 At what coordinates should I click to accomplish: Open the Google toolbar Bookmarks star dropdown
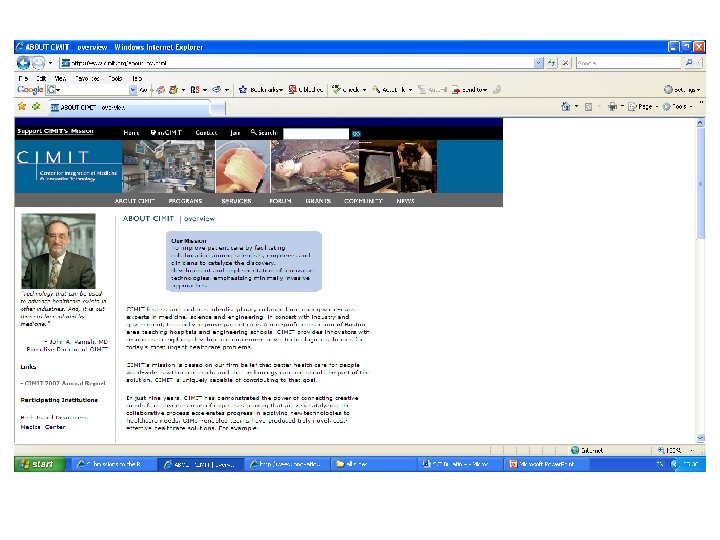click(x=260, y=90)
